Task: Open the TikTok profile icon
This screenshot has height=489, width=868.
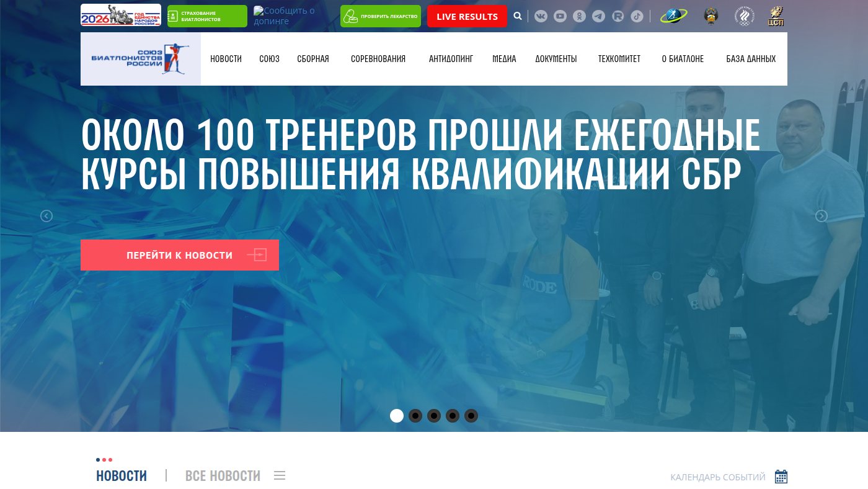Action: (637, 16)
